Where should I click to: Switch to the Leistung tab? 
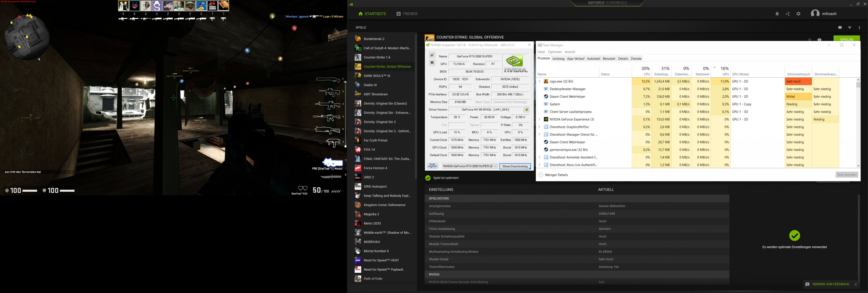[558, 59]
